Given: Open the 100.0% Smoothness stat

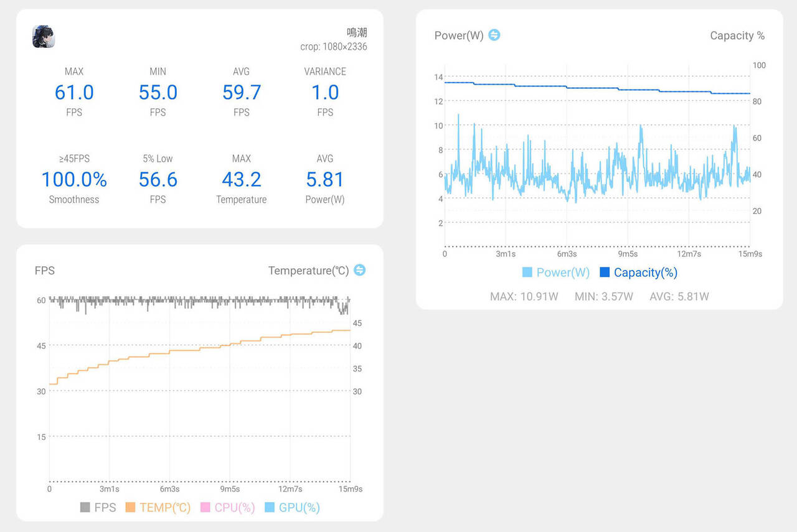Looking at the screenshot, I should [74, 180].
